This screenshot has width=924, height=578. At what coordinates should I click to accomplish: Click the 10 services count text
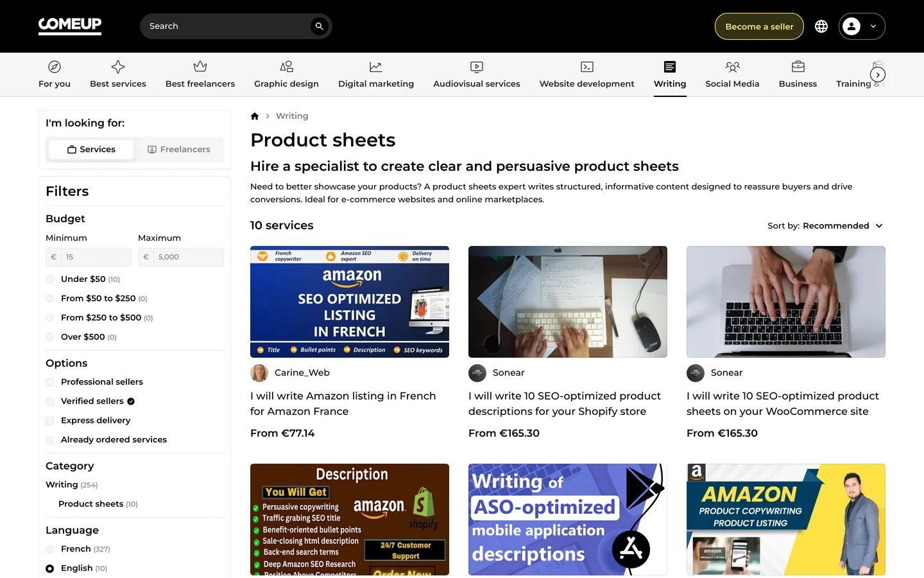click(282, 225)
